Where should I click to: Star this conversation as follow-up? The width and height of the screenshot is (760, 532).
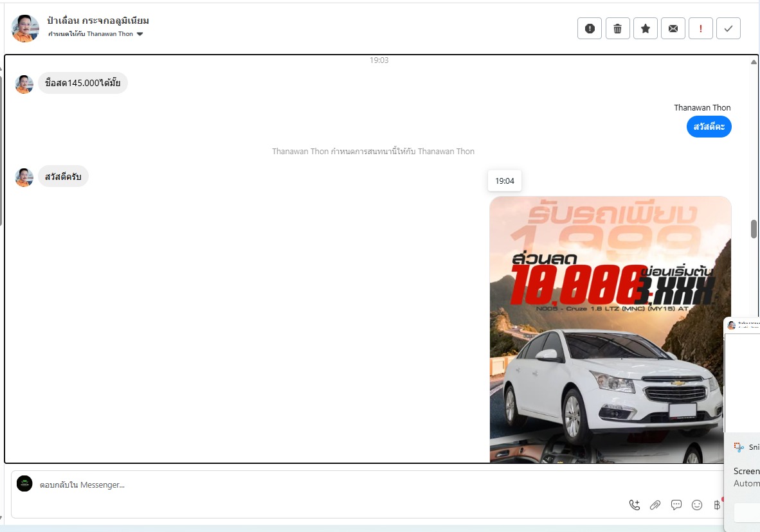coord(645,28)
